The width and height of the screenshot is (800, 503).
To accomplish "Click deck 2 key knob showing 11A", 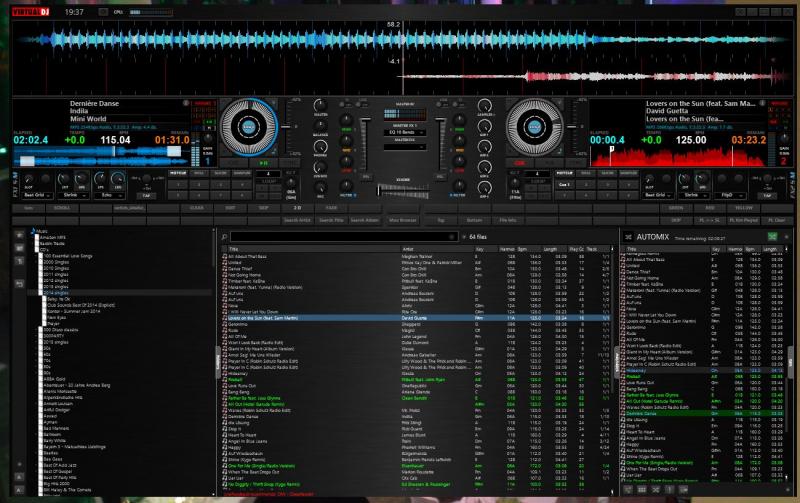I will [x=514, y=184].
